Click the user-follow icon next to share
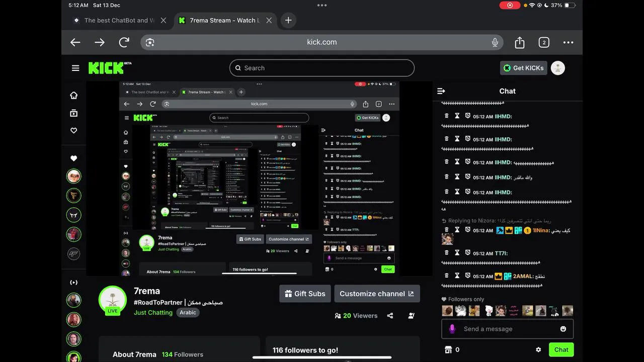The height and width of the screenshot is (362, 644). 412,316
